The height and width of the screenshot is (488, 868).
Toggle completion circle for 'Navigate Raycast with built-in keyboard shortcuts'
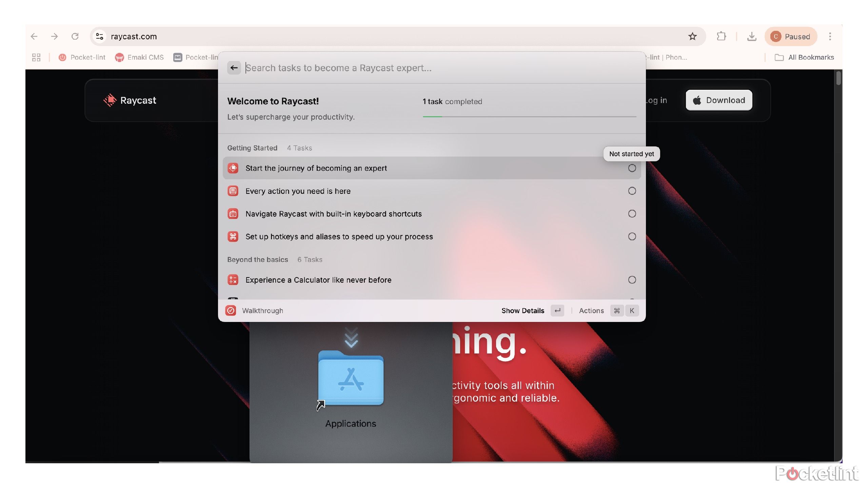(x=632, y=213)
